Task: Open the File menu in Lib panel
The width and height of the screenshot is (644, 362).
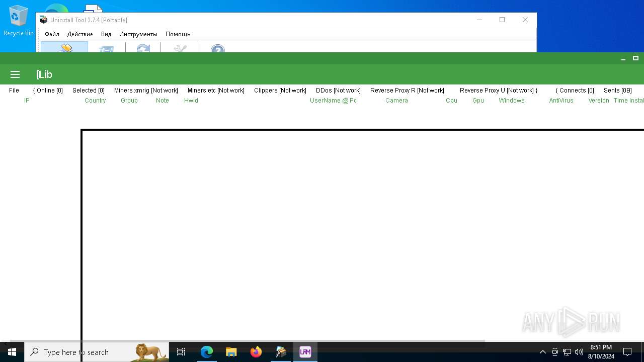Action: 14,90
